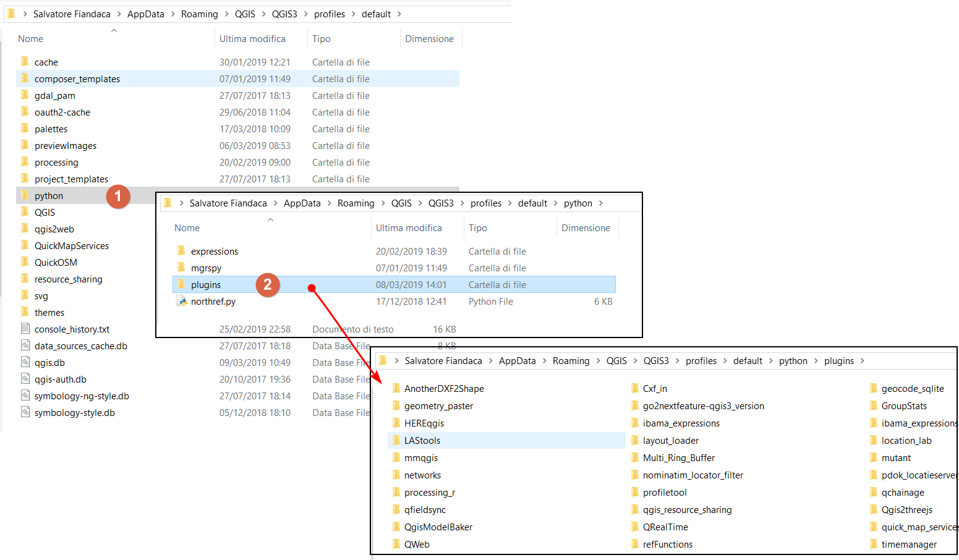
Task: Click the console_history.txt file icon
Action: pyautogui.click(x=25, y=329)
